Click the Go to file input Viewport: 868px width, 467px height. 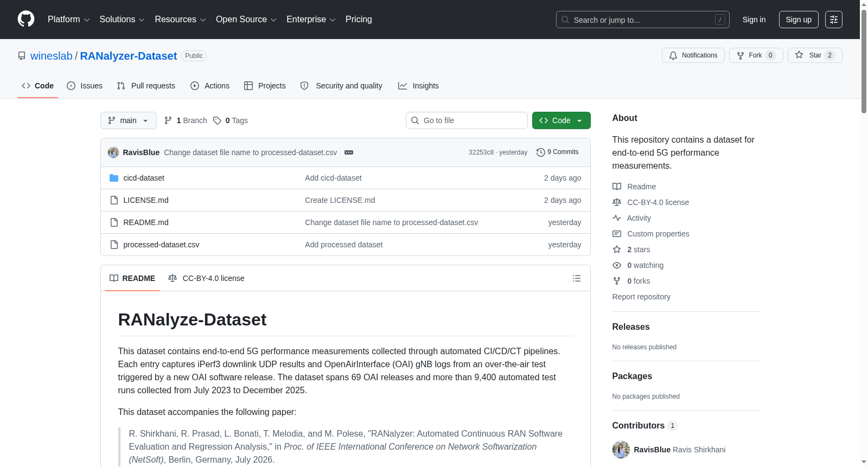click(467, 120)
